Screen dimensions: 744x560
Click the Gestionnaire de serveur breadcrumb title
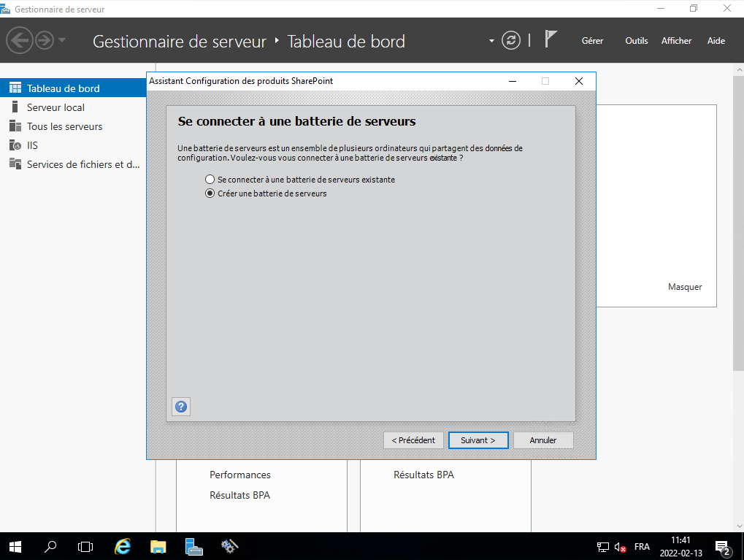point(180,42)
